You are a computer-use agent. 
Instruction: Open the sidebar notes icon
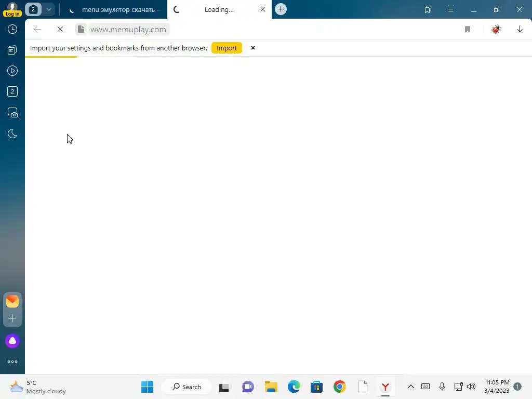coord(12,50)
